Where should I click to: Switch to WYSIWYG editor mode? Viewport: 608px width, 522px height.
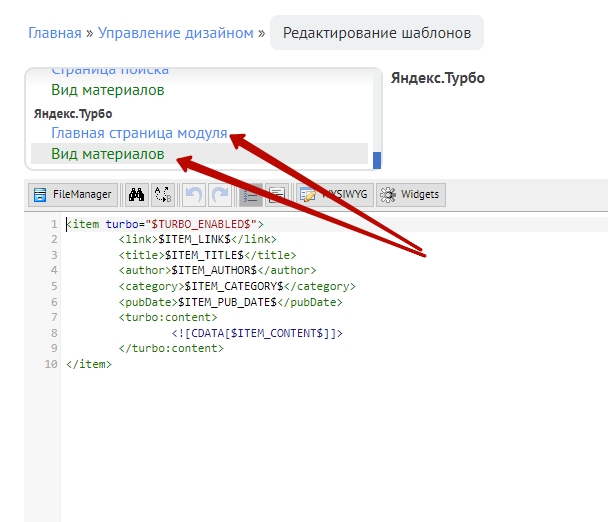[x=334, y=195]
